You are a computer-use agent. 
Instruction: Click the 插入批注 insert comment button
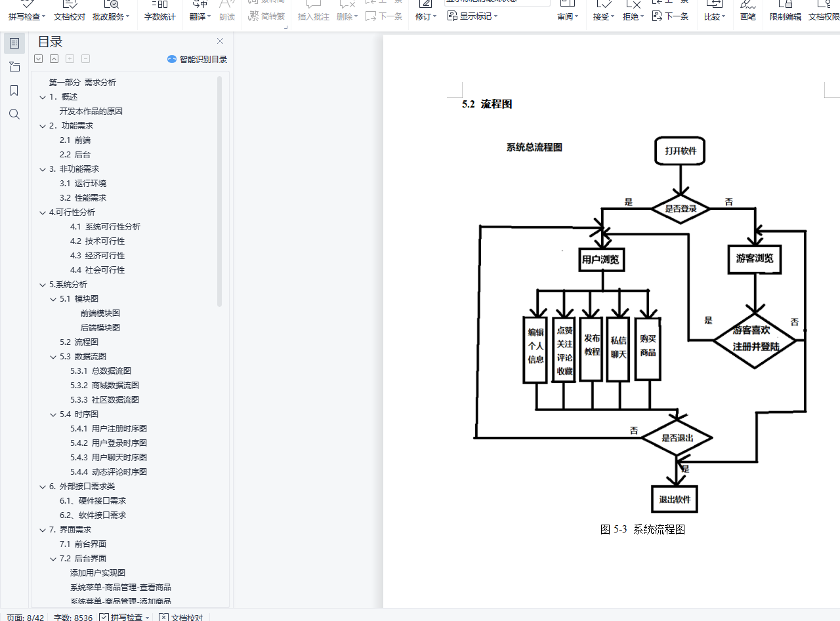coord(314,11)
